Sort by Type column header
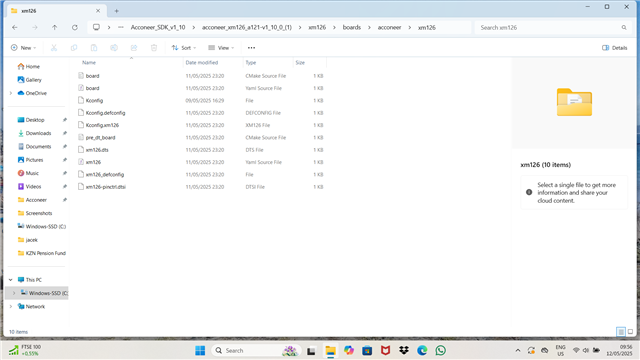Image resolution: width=640 pixels, height=360 pixels. pyautogui.click(x=251, y=62)
